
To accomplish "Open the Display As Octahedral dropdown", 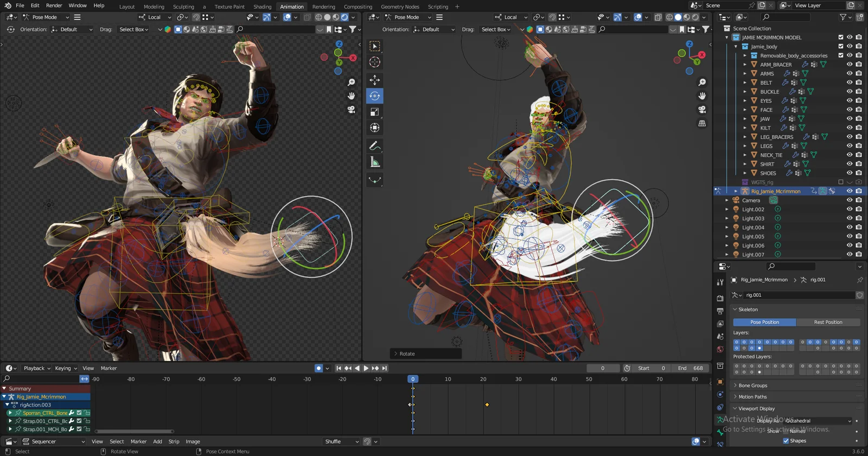I will coord(819,421).
